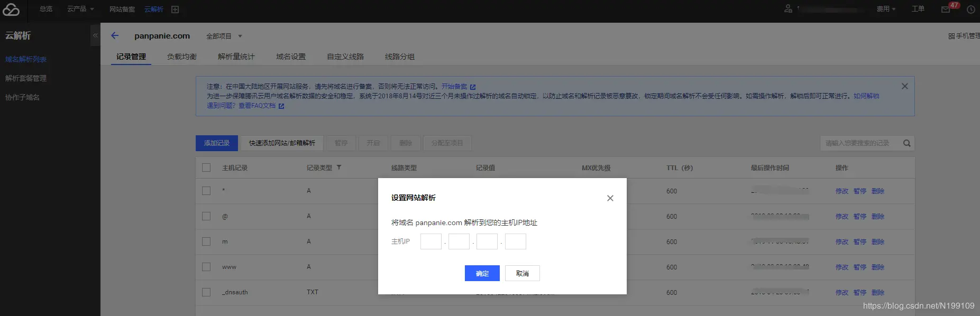Image resolution: width=980 pixels, height=316 pixels.
Task: Click the 添加记录 button
Action: point(217,143)
